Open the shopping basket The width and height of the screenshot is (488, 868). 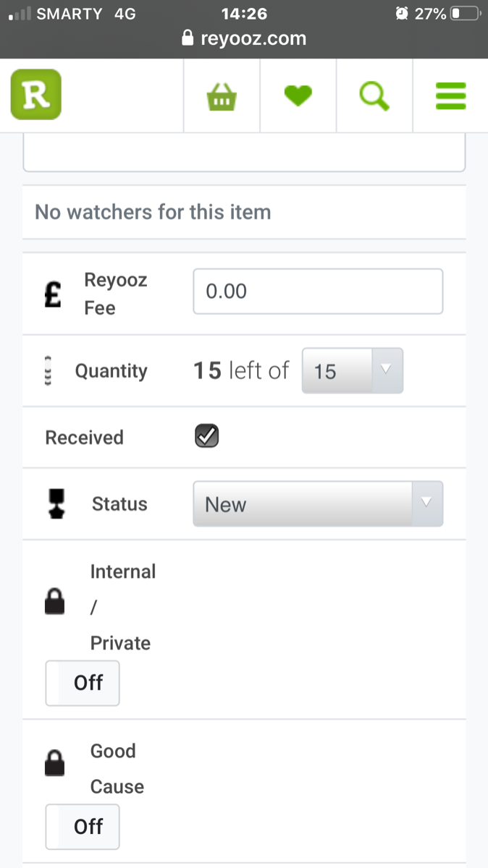[222, 96]
